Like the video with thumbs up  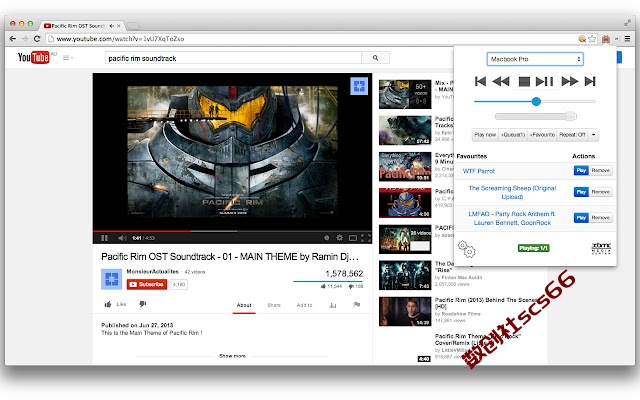pos(108,304)
